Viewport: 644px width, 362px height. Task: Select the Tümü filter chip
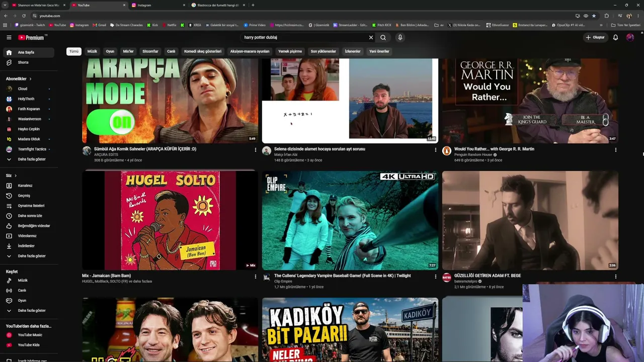74,51
